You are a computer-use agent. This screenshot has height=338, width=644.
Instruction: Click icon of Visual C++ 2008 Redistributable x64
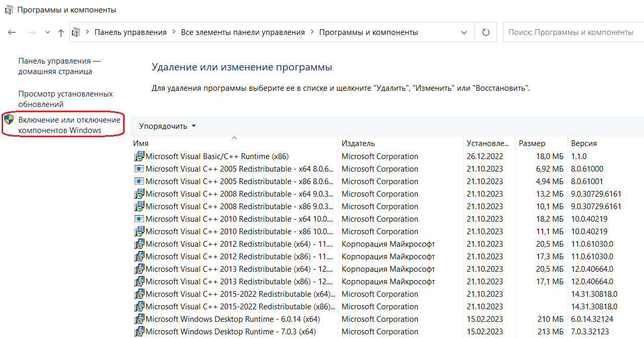pyautogui.click(x=139, y=194)
